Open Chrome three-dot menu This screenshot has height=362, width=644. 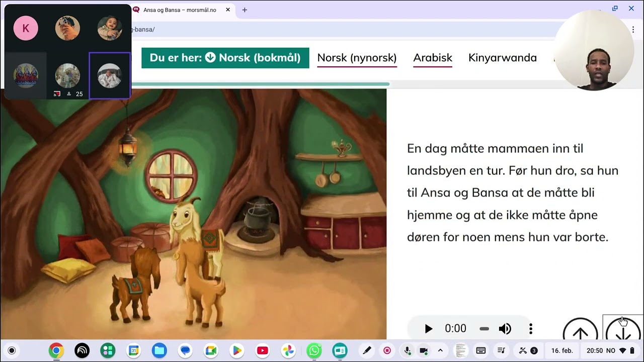pyautogui.click(x=633, y=29)
